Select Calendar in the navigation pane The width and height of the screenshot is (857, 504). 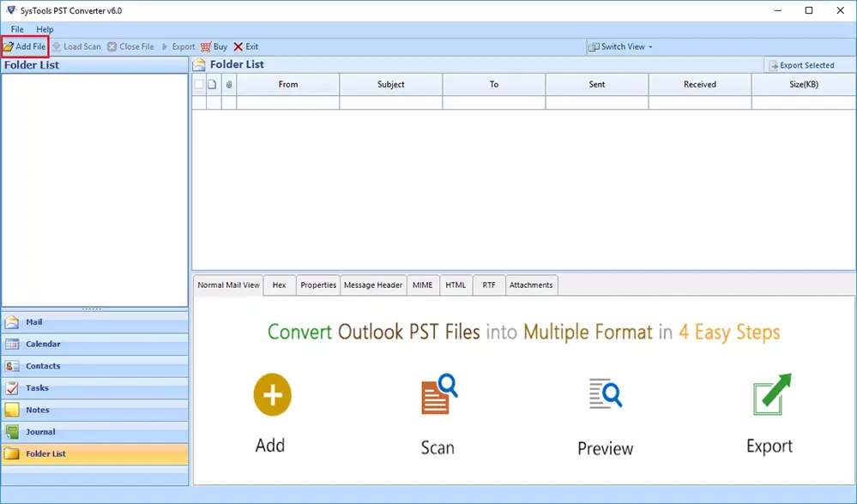pos(94,344)
